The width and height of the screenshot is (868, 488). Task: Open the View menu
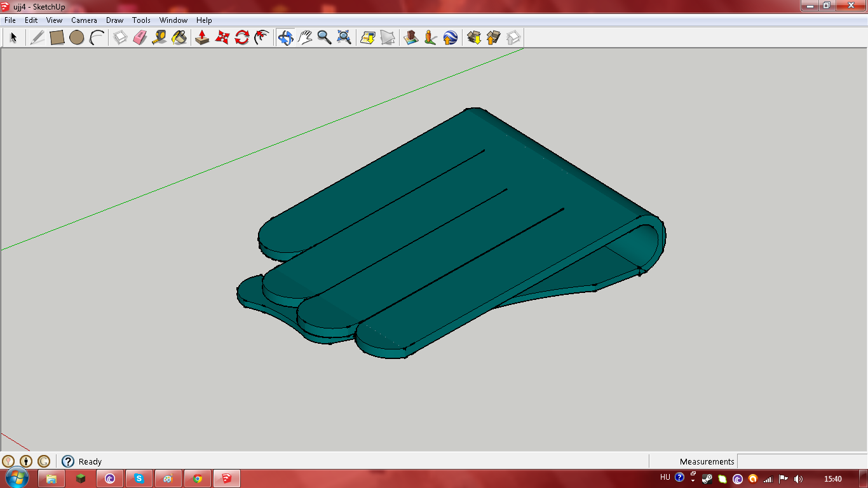(54, 20)
